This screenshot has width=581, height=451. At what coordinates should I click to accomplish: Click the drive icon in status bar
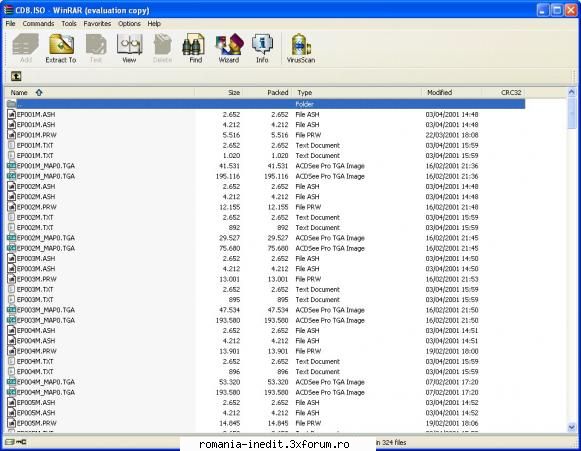click(10, 442)
